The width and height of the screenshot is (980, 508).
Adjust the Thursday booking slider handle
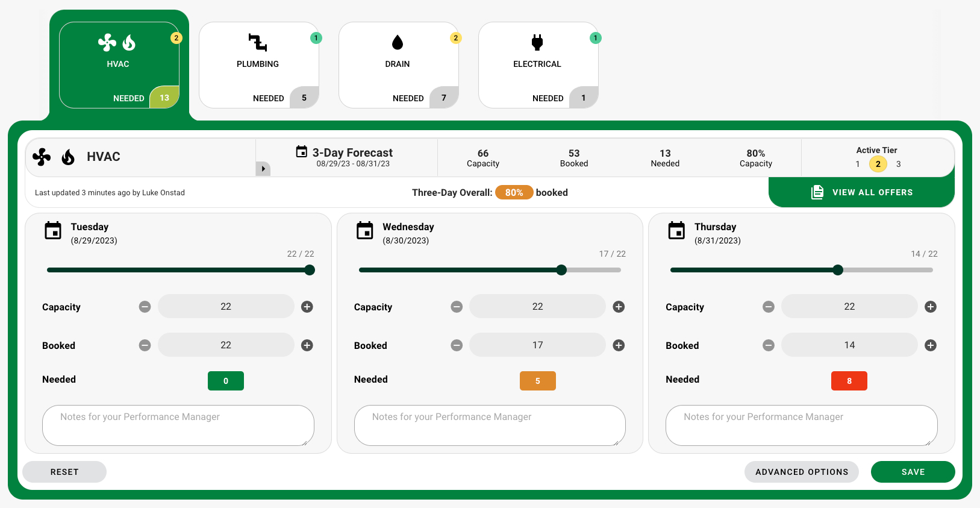pos(838,270)
